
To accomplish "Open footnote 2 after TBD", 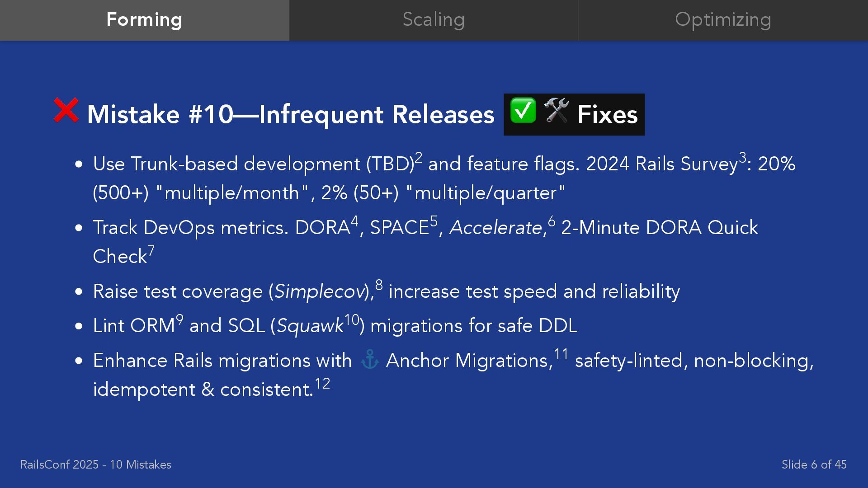I will click(419, 158).
